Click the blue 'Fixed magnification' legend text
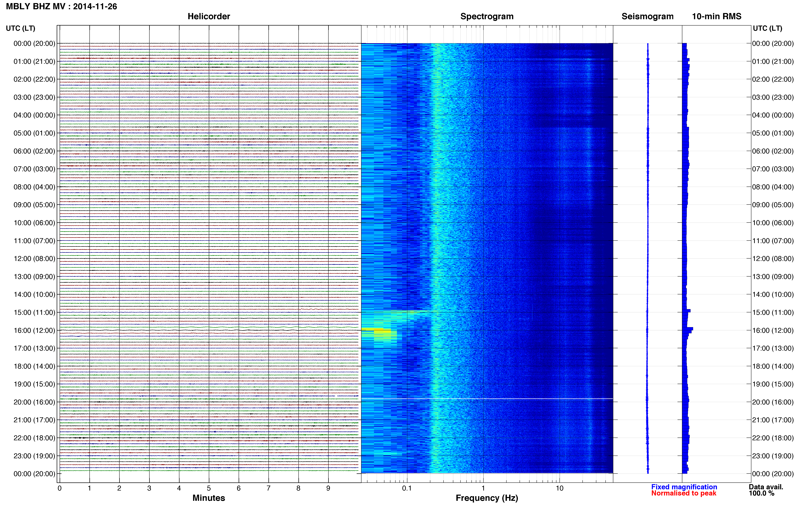Screen dimensions: 812x508 tap(684, 487)
